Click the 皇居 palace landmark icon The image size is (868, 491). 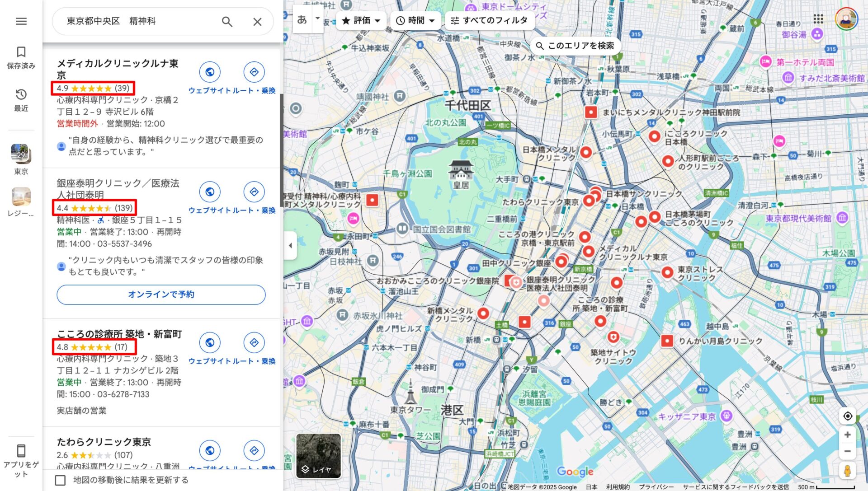pyautogui.click(x=461, y=170)
